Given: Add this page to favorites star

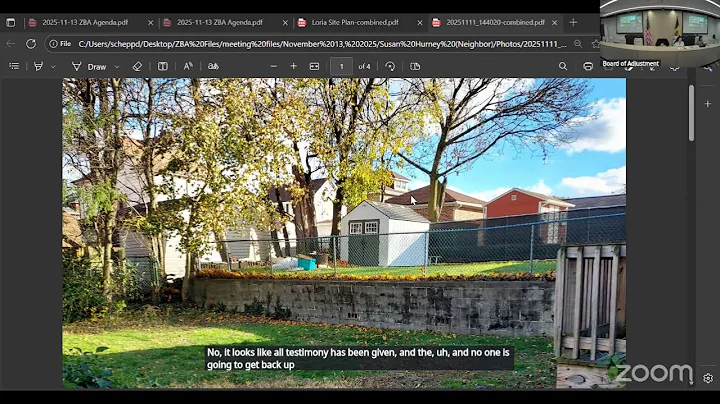Looking at the screenshot, I should click(596, 44).
